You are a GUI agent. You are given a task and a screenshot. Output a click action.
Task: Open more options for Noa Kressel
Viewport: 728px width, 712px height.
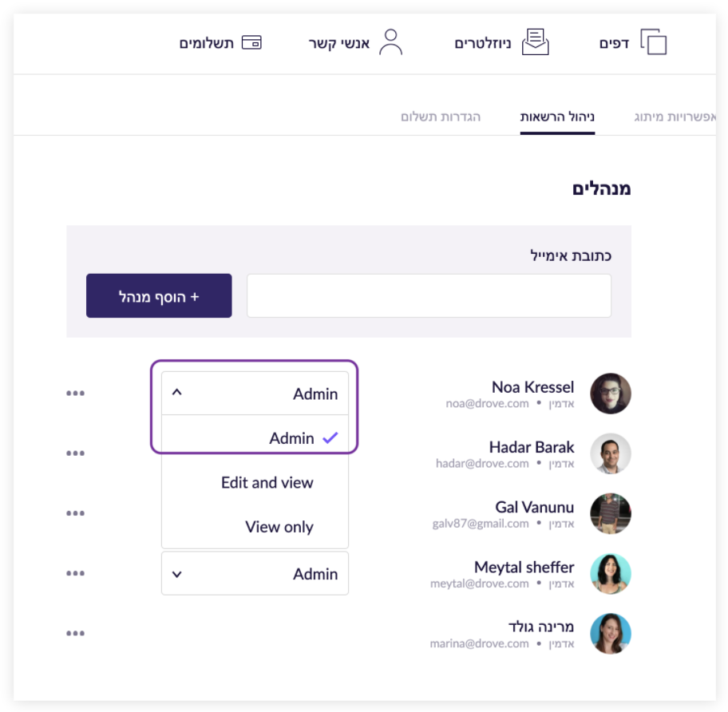pyautogui.click(x=76, y=394)
